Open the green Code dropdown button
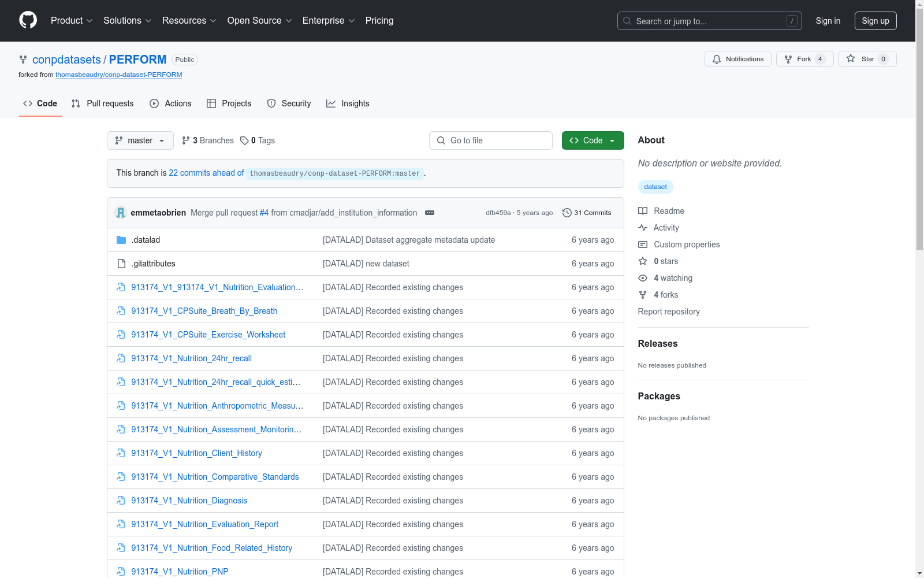This screenshot has width=924, height=578. click(x=593, y=140)
